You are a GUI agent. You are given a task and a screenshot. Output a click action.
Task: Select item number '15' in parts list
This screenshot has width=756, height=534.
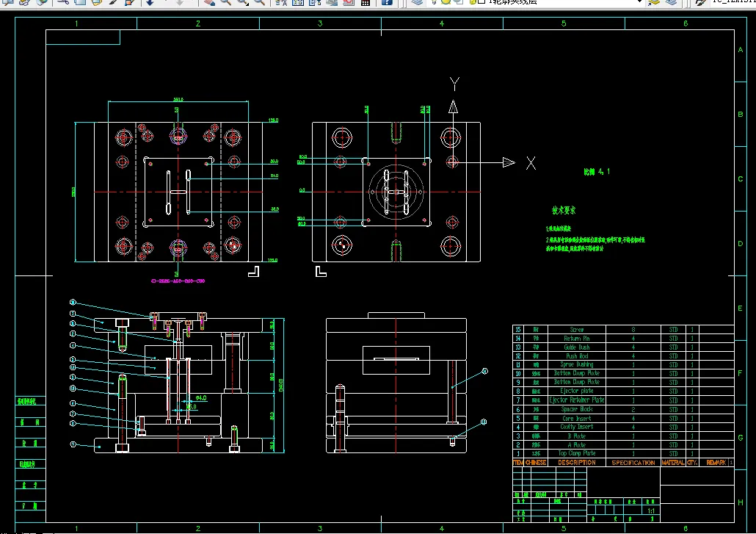pos(518,330)
